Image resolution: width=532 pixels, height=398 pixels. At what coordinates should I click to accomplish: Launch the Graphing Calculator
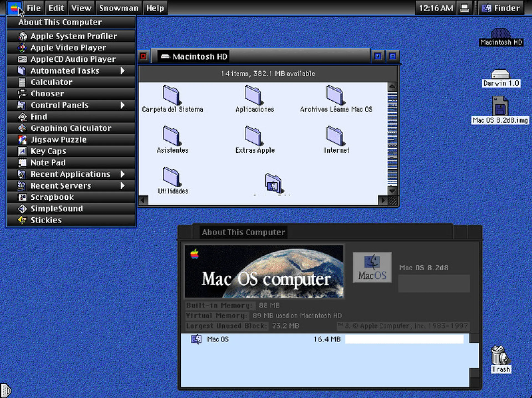tap(70, 128)
